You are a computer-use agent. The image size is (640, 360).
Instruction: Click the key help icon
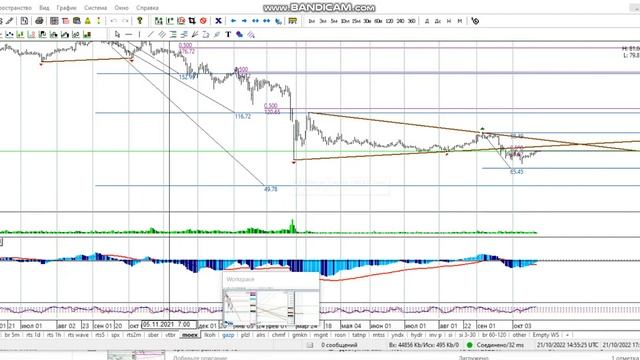[140, 21]
